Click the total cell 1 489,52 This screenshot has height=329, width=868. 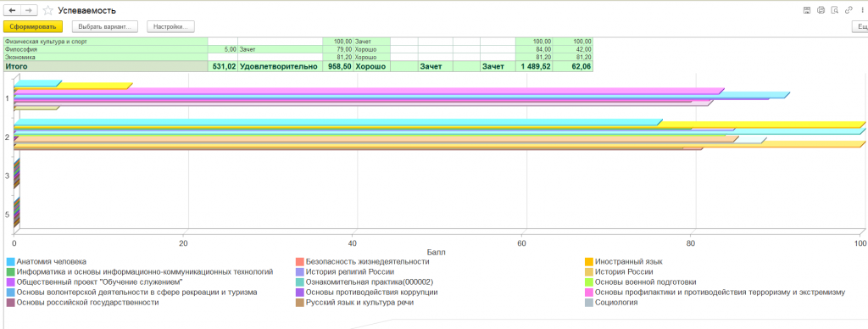pos(534,66)
